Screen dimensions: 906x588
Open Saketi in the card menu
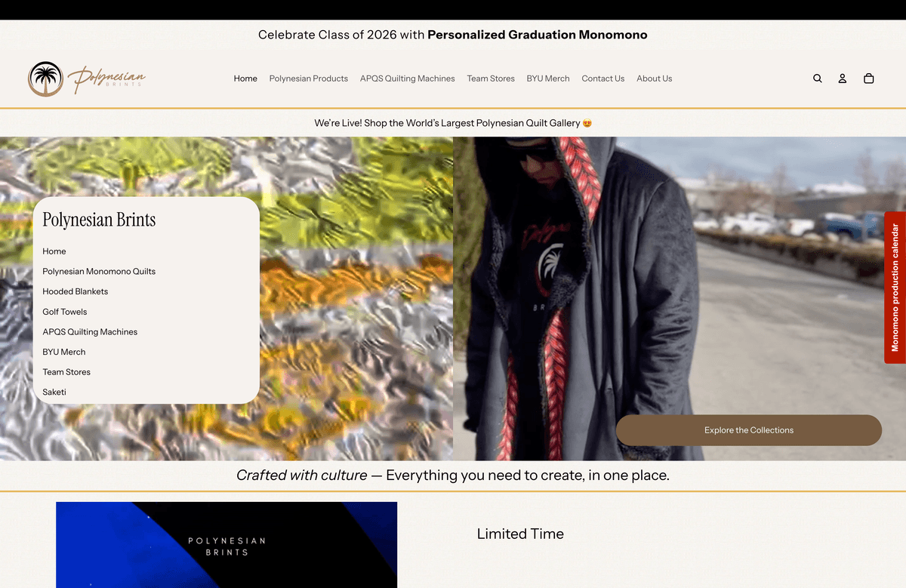[54, 392]
